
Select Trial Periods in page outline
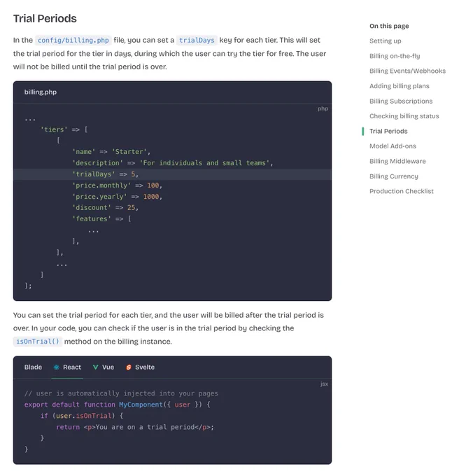(x=388, y=131)
